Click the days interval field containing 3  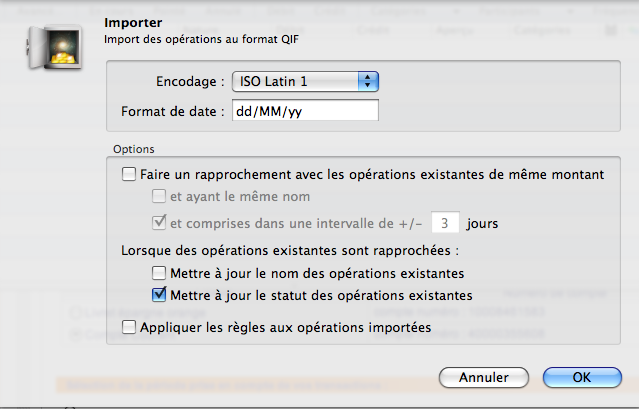coord(445,222)
